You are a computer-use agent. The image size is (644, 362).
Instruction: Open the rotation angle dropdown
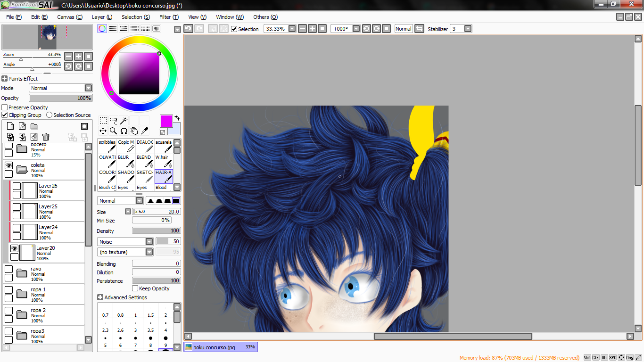point(356,29)
